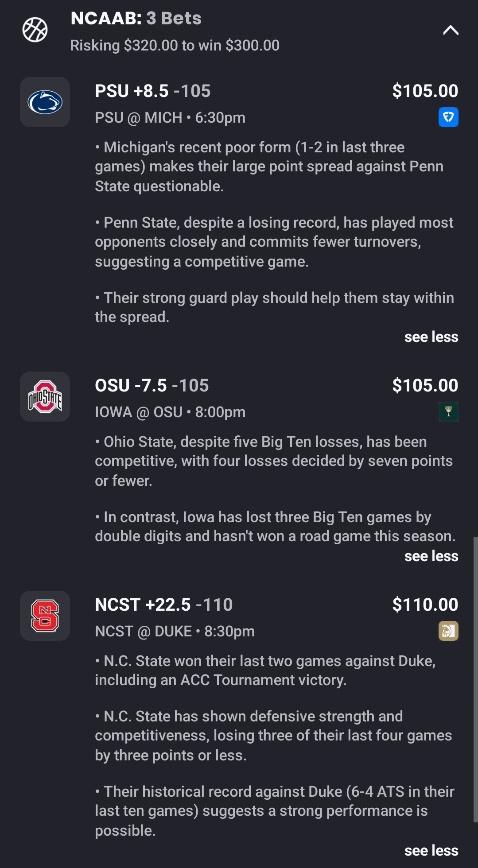This screenshot has height=868, width=478.
Task: Click the vertical scrollbar on the right
Action: pyautogui.click(x=475, y=678)
